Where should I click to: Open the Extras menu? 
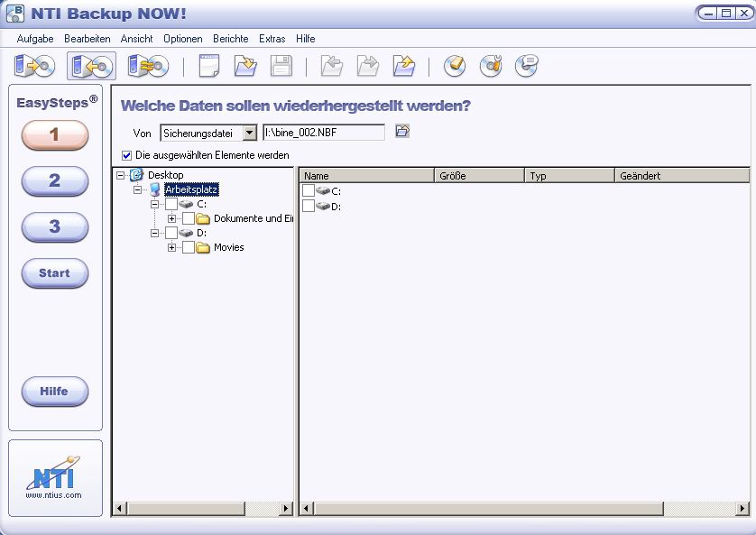pyautogui.click(x=272, y=39)
